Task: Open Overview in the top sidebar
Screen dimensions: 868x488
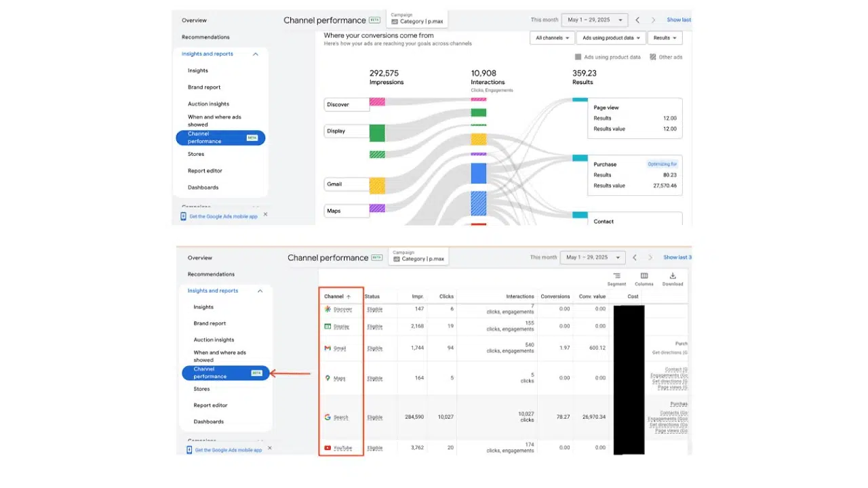Action: click(194, 20)
